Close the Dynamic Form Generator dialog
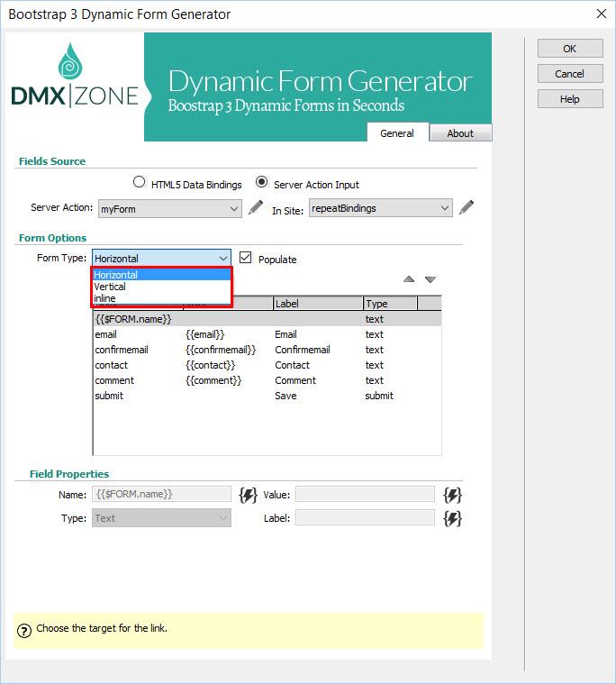The image size is (616, 684). pos(602,14)
